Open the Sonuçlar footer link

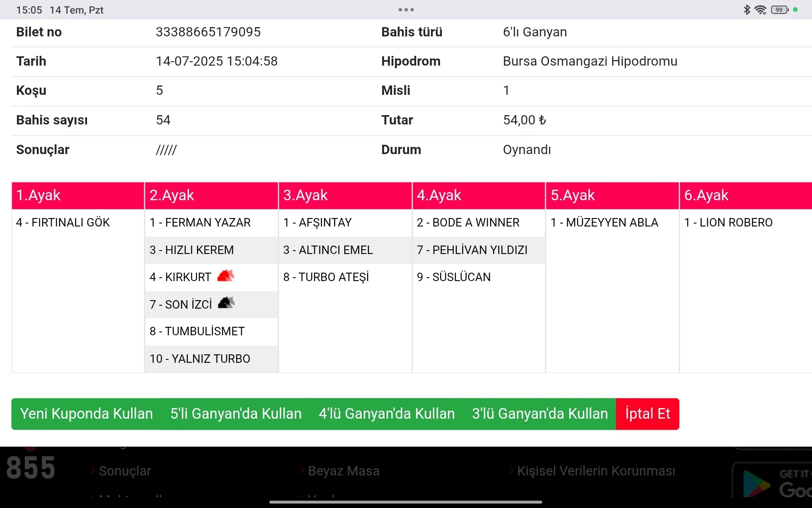click(x=125, y=471)
